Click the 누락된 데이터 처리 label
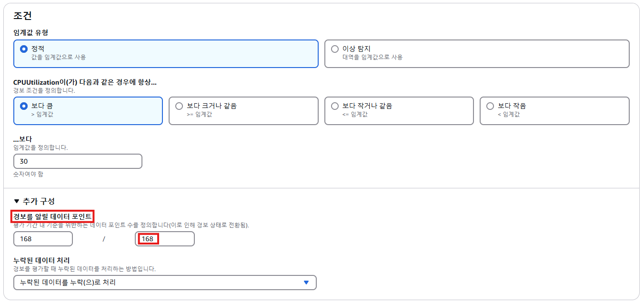 (42, 261)
